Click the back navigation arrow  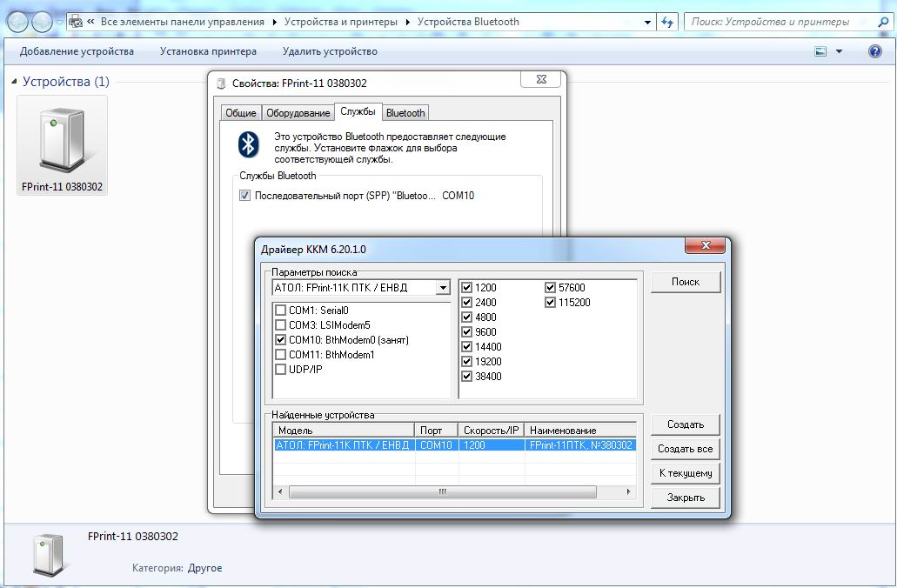coord(17,22)
